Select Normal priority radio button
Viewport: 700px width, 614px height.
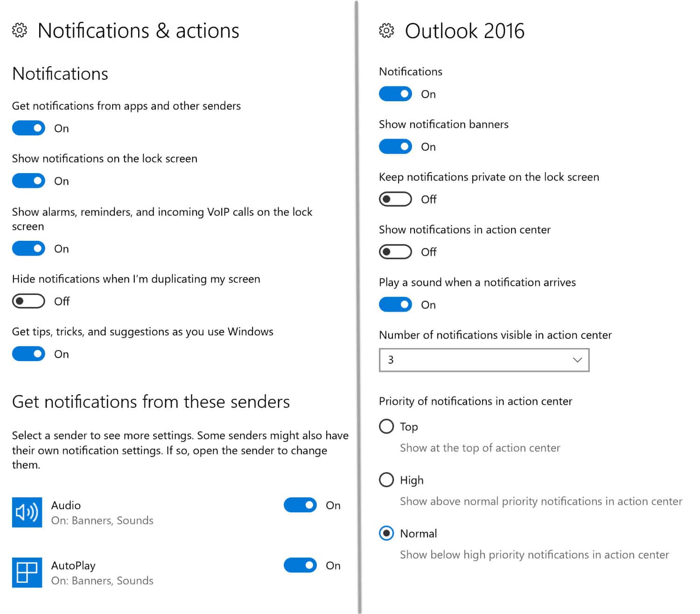[x=386, y=533]
